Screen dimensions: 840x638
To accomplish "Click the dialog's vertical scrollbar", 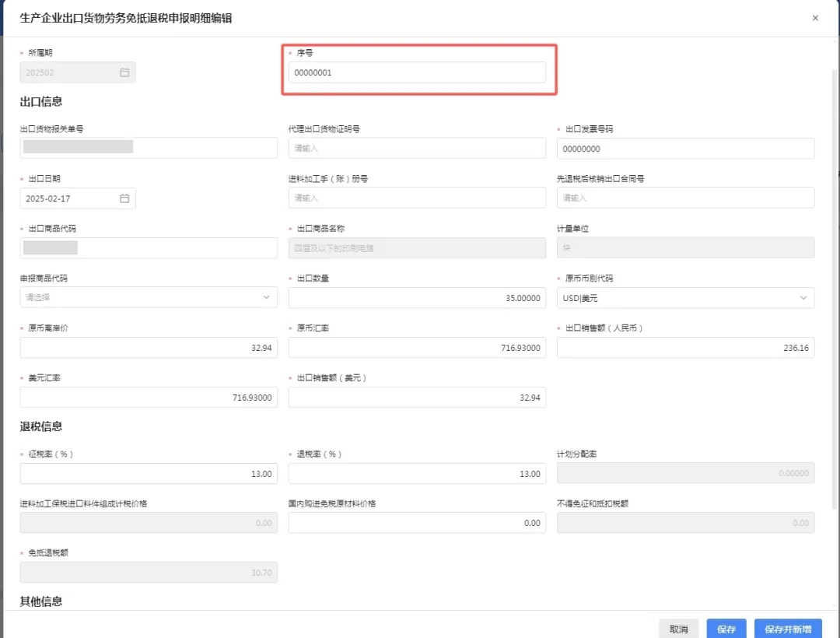I will (x=835, y=289).
